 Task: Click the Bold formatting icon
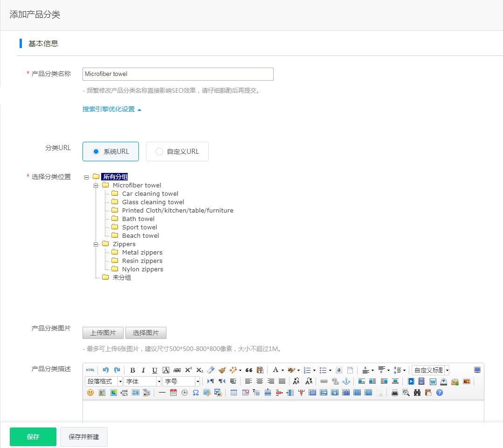click(132, 370)
